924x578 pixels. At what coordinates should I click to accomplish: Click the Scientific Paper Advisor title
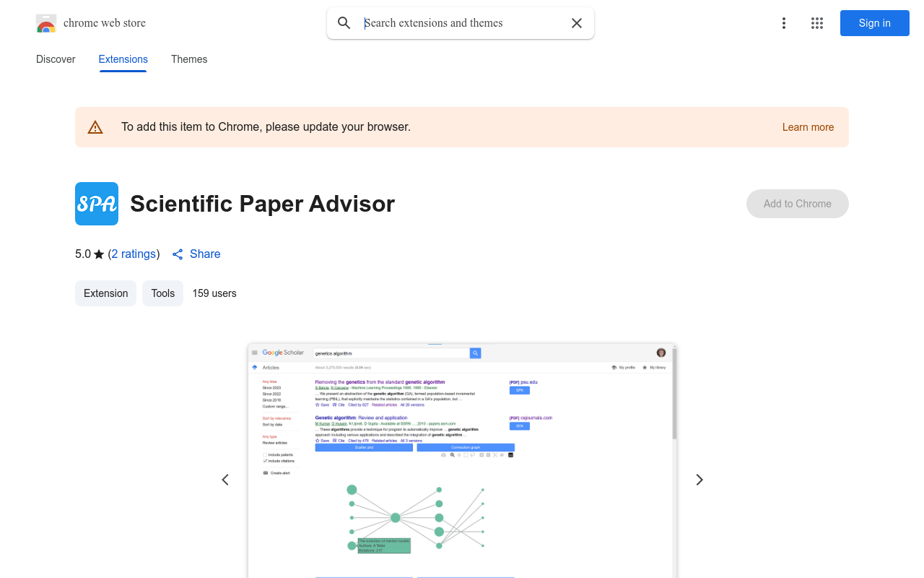click(263, 204)
